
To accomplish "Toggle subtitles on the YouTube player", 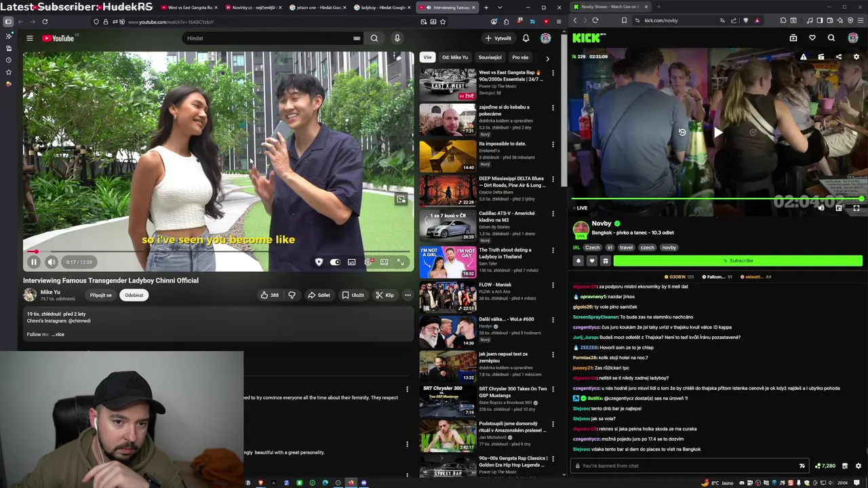I will pyautogui.click(x=352, y=262).
